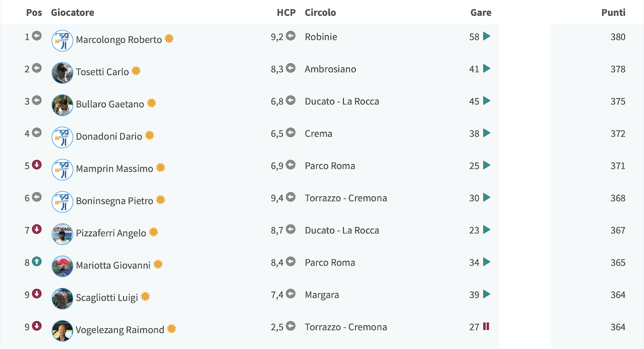Click the HCP trend arrow next to 6,8
The width and height of the screenshot is (644, 349).
point(290,100)
